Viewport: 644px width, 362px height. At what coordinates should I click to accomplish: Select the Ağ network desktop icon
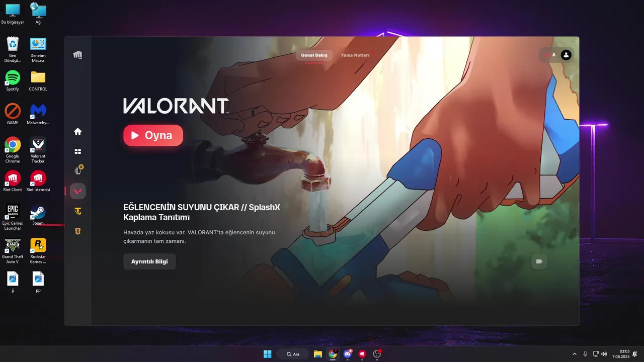38,14
